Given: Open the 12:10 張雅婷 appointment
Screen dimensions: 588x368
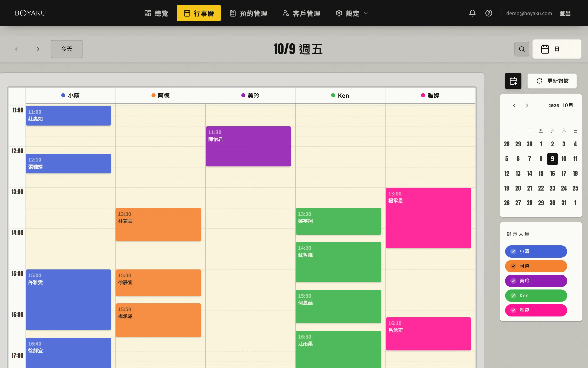Looking at the screenshot, I should (x=68, y=164).
